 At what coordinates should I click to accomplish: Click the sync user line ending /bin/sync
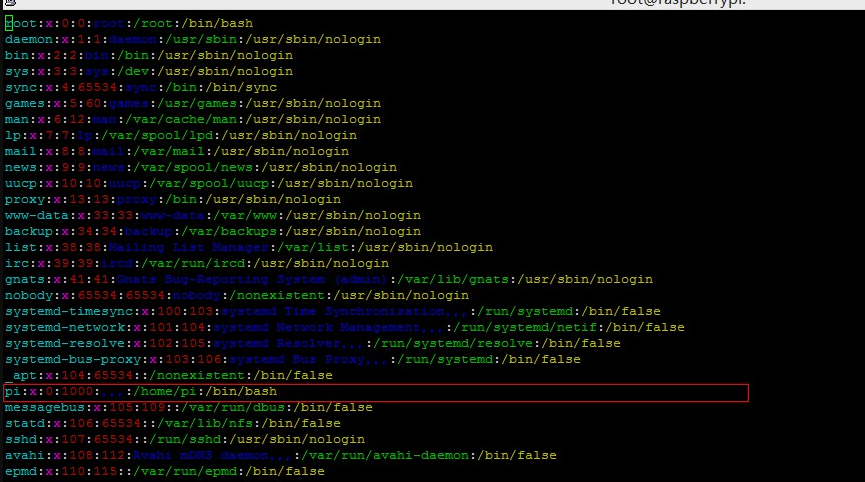point(141,88)
